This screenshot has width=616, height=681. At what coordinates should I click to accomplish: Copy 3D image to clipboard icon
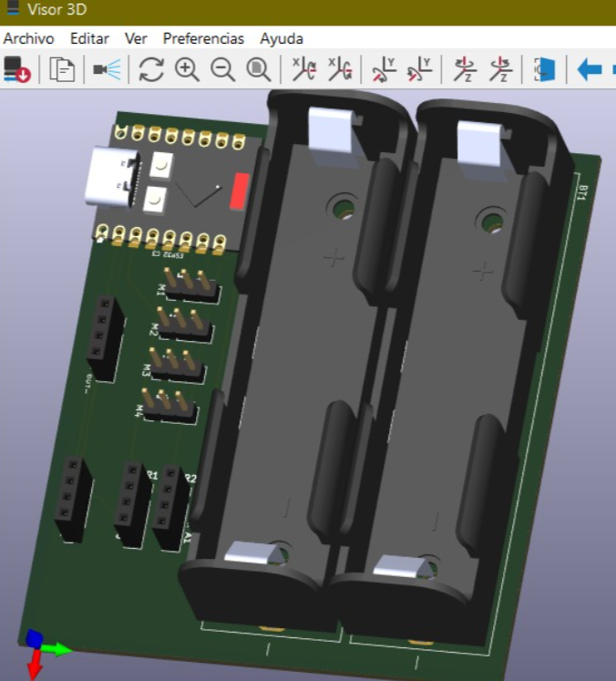[x=62, y=69]
